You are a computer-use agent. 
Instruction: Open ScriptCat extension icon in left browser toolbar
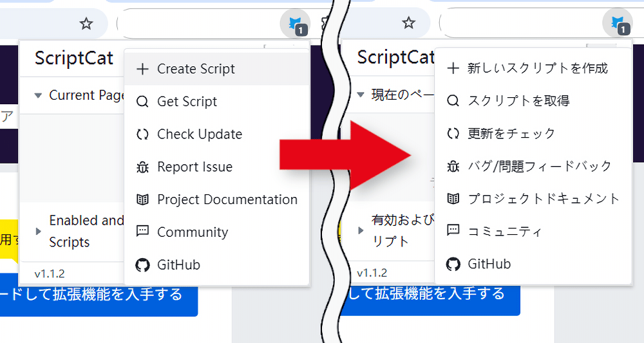pyautogui.click(x=295, y=24)
